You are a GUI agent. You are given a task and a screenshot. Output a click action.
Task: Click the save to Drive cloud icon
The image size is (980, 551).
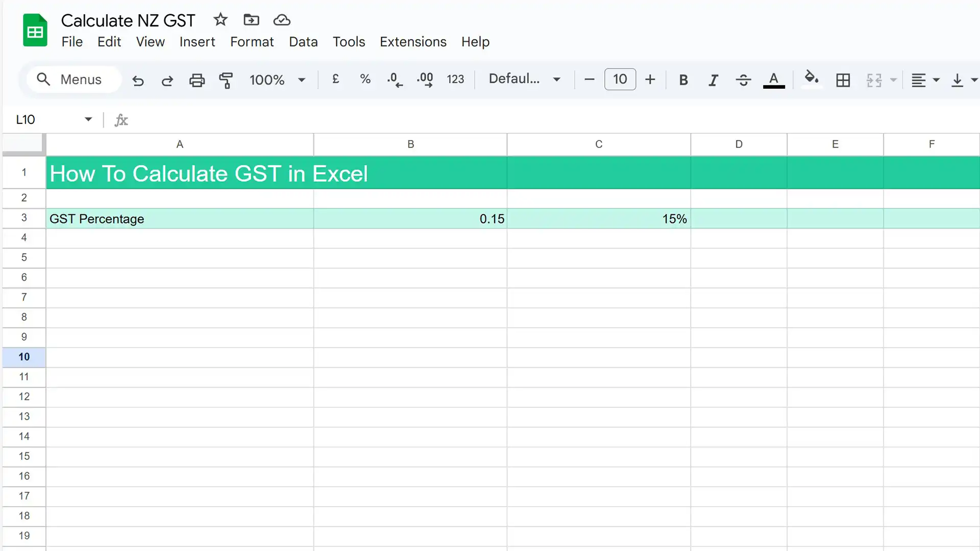coord(282,20)
